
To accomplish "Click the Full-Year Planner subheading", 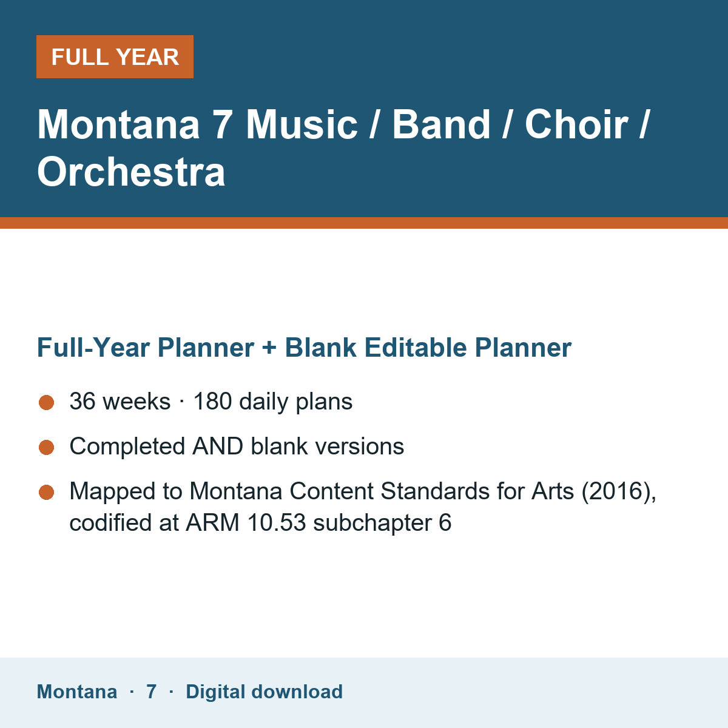I will 304,348.
